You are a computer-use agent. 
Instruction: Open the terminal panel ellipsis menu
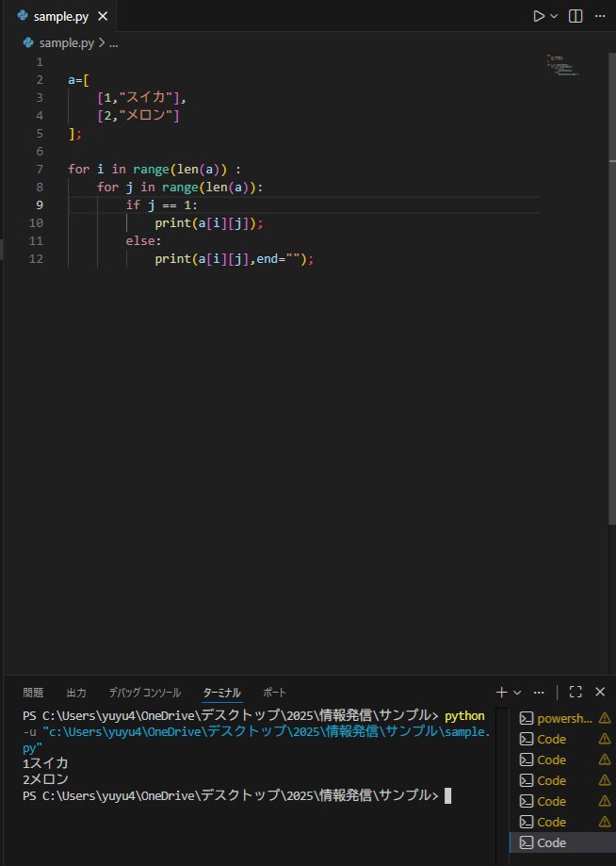539,692
